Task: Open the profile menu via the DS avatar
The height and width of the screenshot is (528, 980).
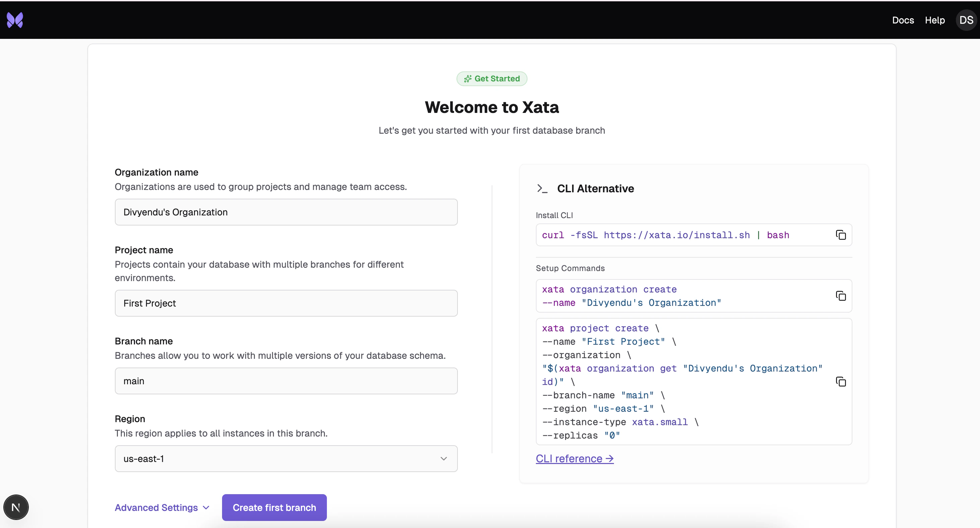Action: coord(966,20)
